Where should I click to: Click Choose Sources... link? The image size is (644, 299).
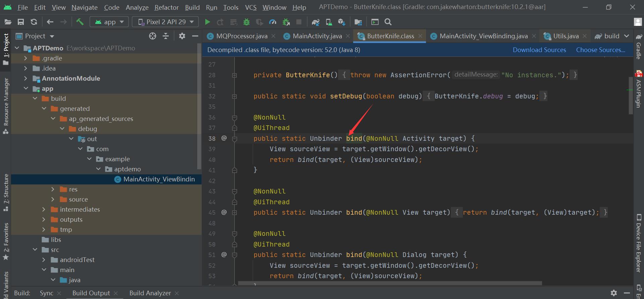coord(600,50)
